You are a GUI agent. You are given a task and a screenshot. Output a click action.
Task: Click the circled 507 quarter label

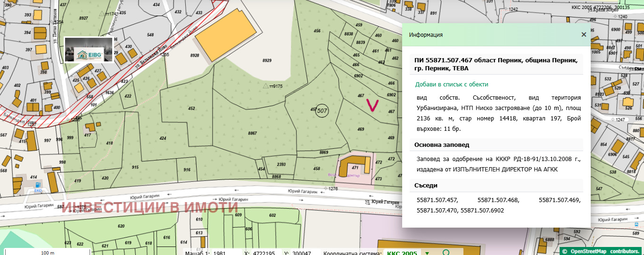[x=322, y=110]
